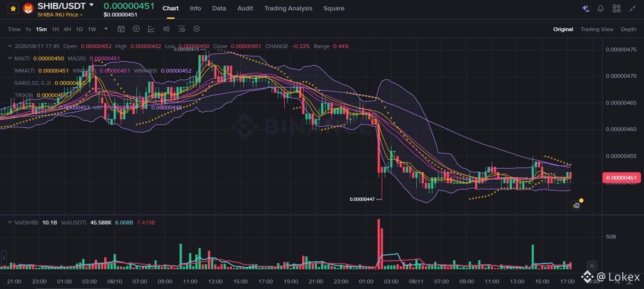Click the CHANGE -0.22% value

[x=301, y=46]
